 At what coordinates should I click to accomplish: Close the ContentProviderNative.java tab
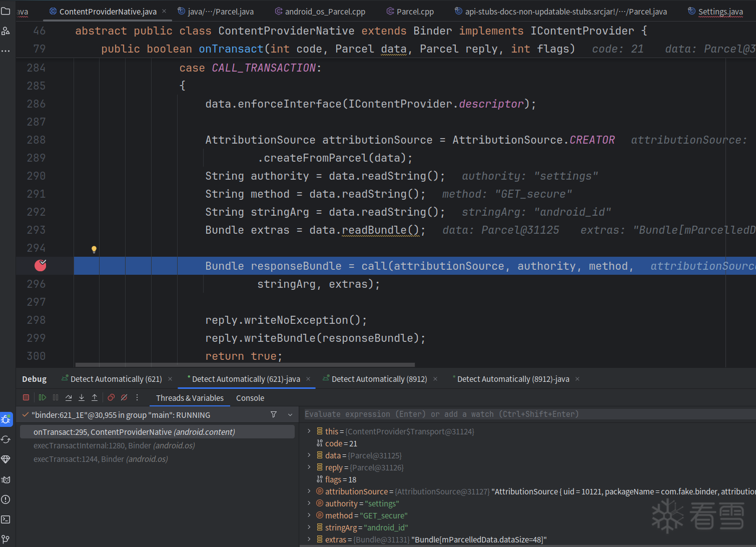(164, 11)
